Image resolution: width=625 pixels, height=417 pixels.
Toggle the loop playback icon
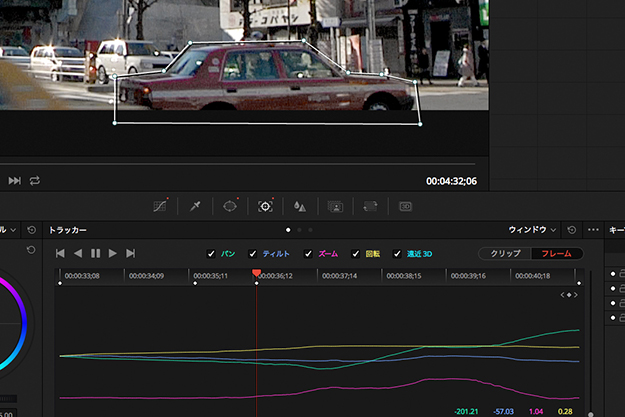pyautogui.click(x=35, y=181)
